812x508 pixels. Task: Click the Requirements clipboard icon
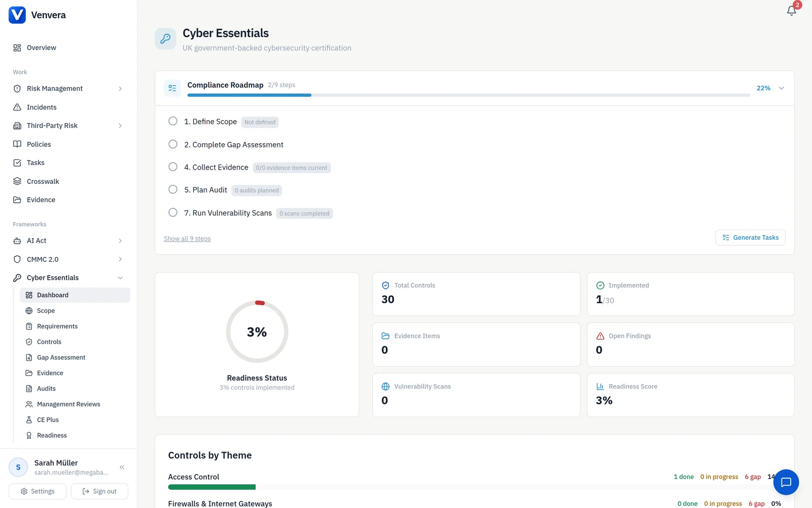pos(29,326)
